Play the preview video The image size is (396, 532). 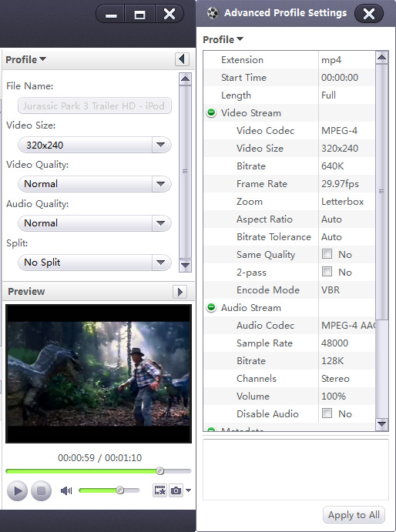click(17, 490)
